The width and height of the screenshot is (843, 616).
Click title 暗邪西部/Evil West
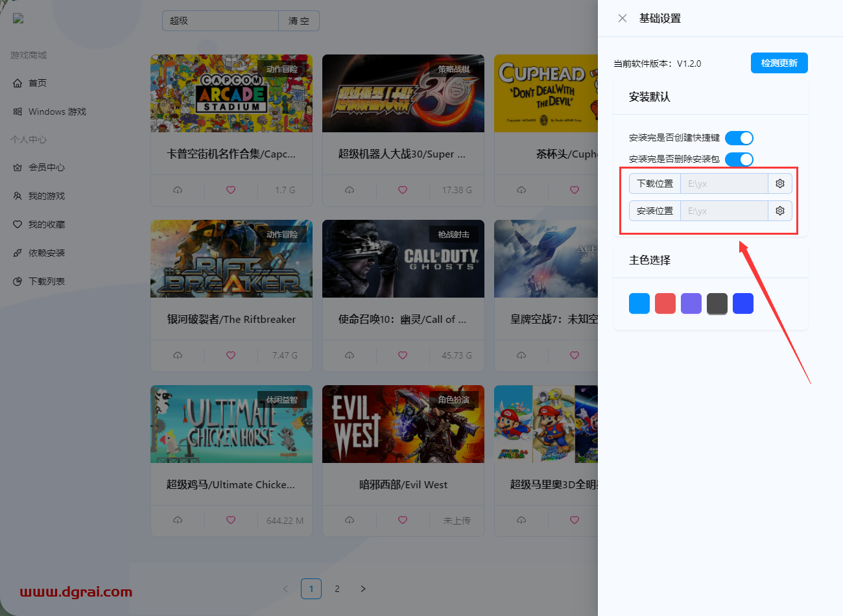[x=403, y=484]
